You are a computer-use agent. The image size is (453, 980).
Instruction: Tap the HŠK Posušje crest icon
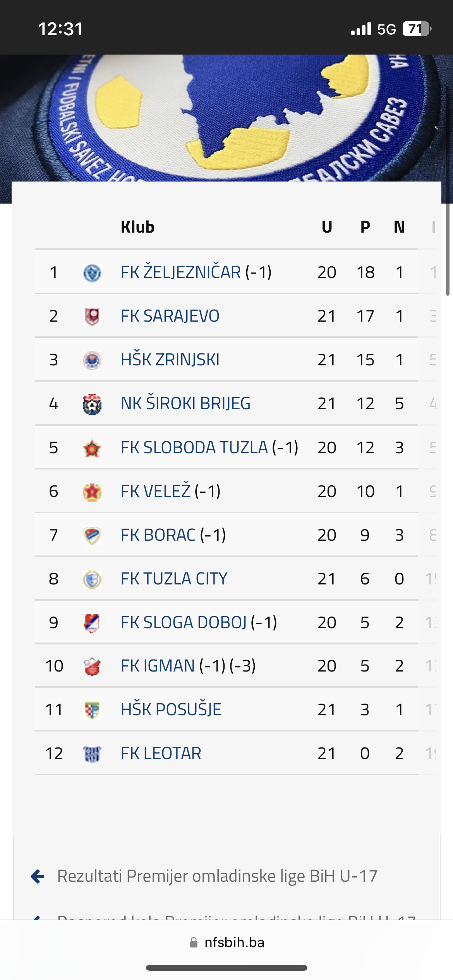[92, 710]
